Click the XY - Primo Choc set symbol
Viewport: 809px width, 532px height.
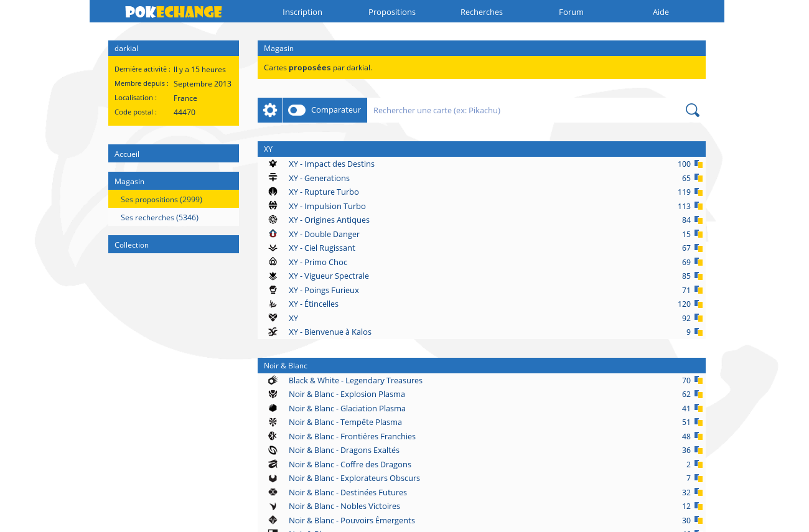coord(273,262)
